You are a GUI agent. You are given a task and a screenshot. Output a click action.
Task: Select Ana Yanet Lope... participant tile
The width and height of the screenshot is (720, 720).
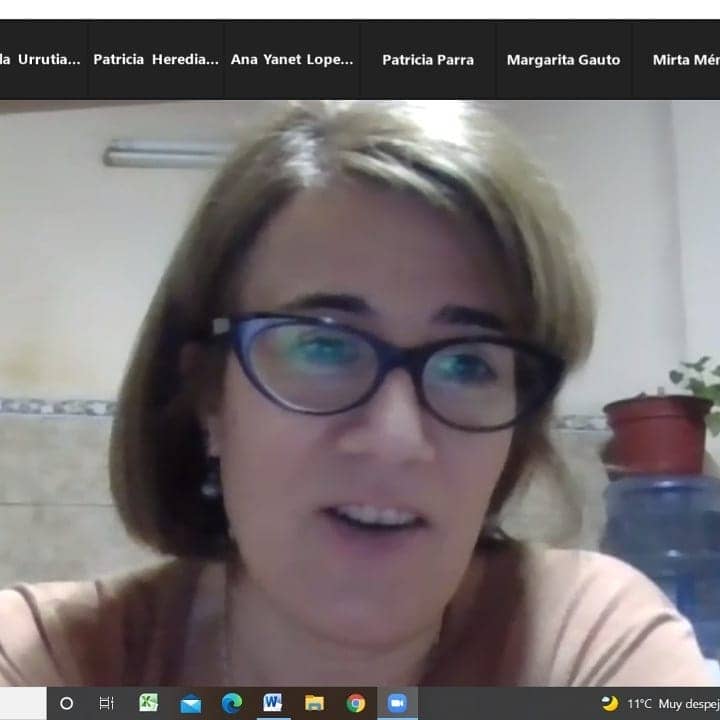pyautogui.click(x=292, y=60)
